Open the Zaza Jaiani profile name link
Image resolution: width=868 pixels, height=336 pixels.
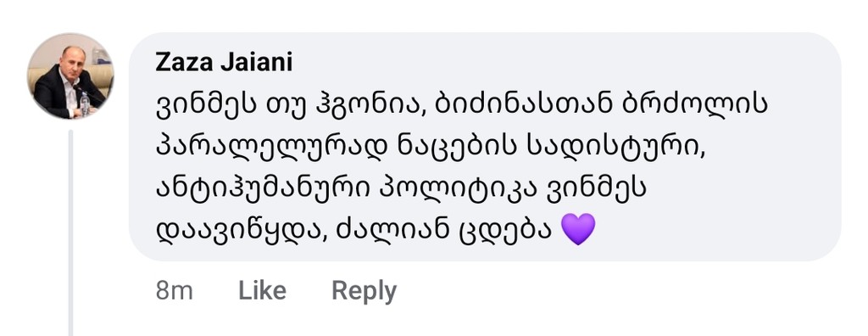(x=224, y=63)
